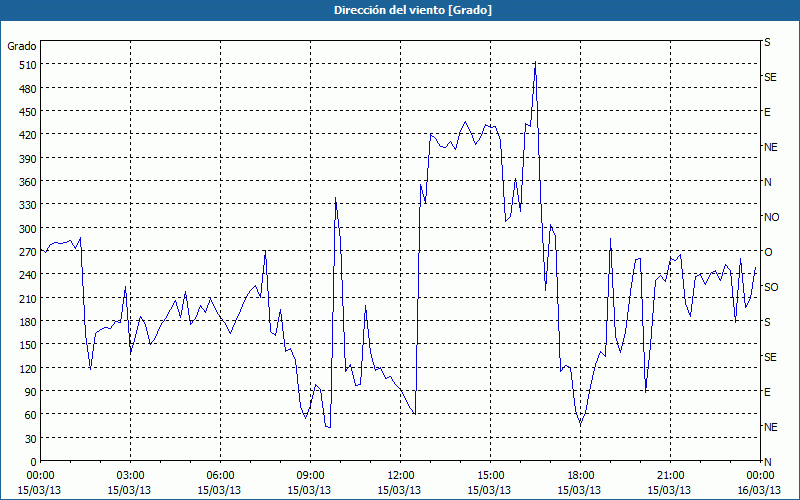
Task: Select the y-axis value "270"
Action: click(28, 252)
